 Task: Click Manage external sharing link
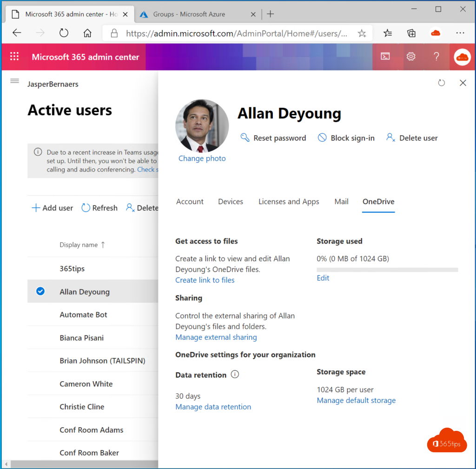[216, 337]
